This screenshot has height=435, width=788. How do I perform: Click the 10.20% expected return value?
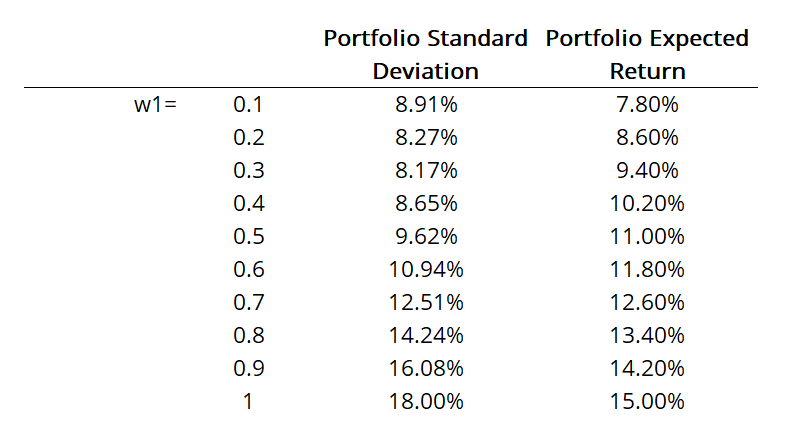pyautogui.click(x=648, y=204)
